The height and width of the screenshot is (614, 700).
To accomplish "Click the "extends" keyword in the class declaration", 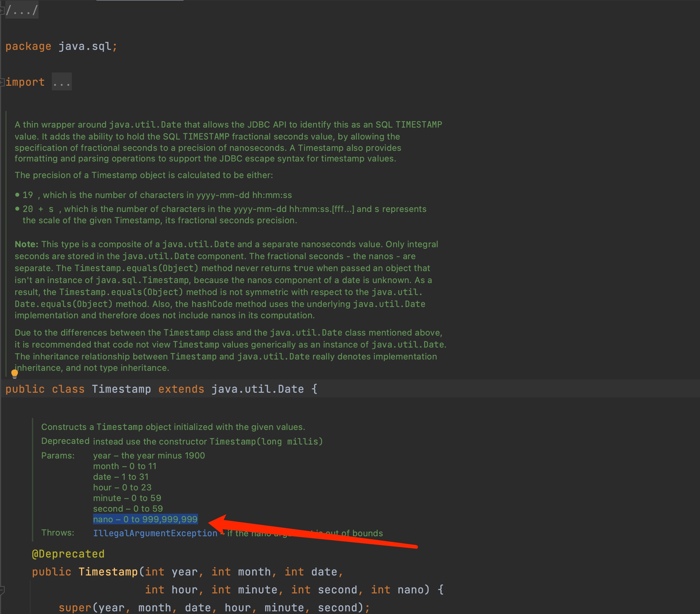I will [x=181, y=389].
